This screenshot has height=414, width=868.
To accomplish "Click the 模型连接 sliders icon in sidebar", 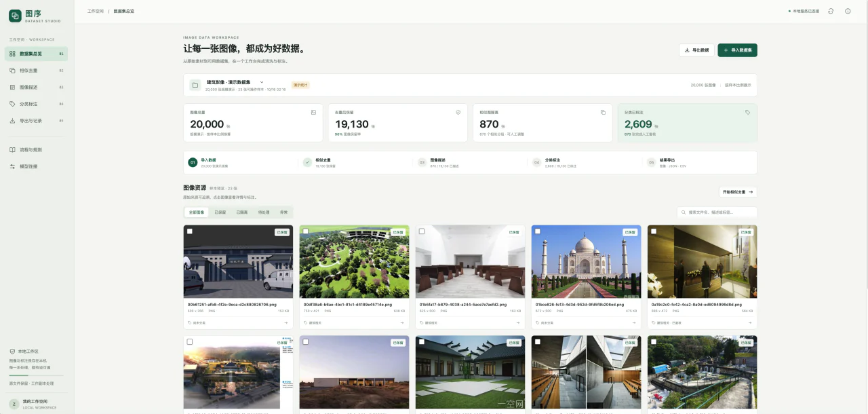I will point(12,166).
